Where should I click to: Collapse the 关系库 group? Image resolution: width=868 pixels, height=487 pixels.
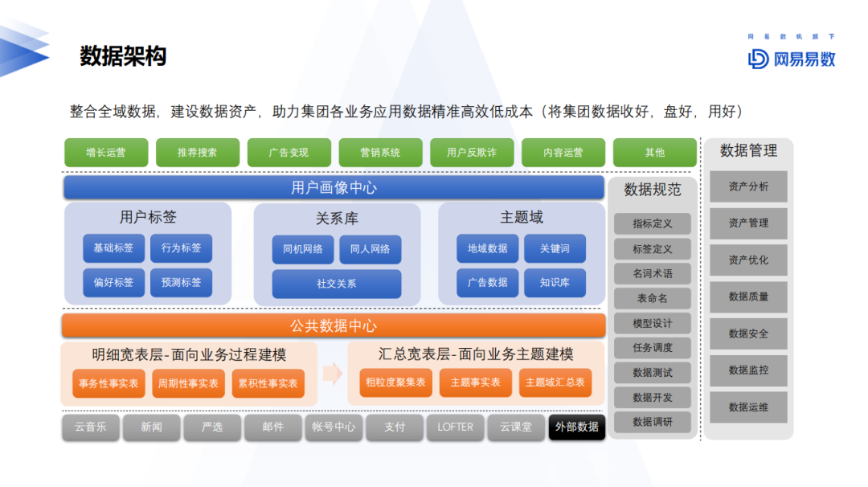338,217
